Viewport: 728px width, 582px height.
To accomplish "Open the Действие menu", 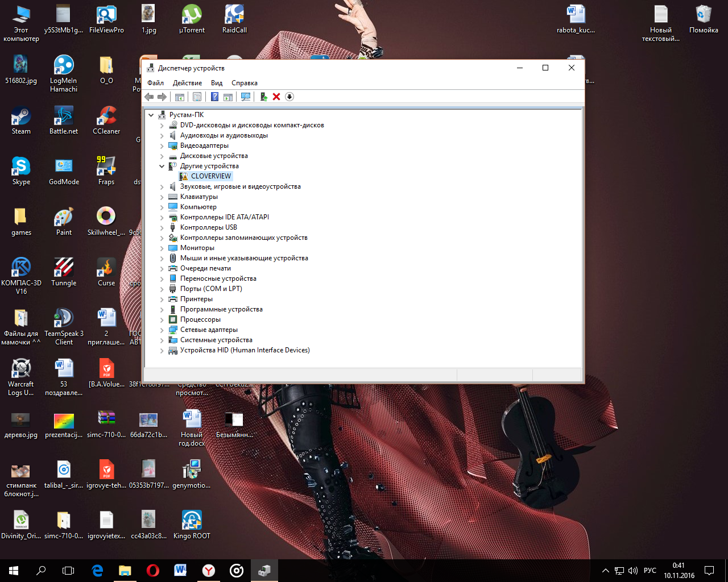I will [x=187, y=83].
